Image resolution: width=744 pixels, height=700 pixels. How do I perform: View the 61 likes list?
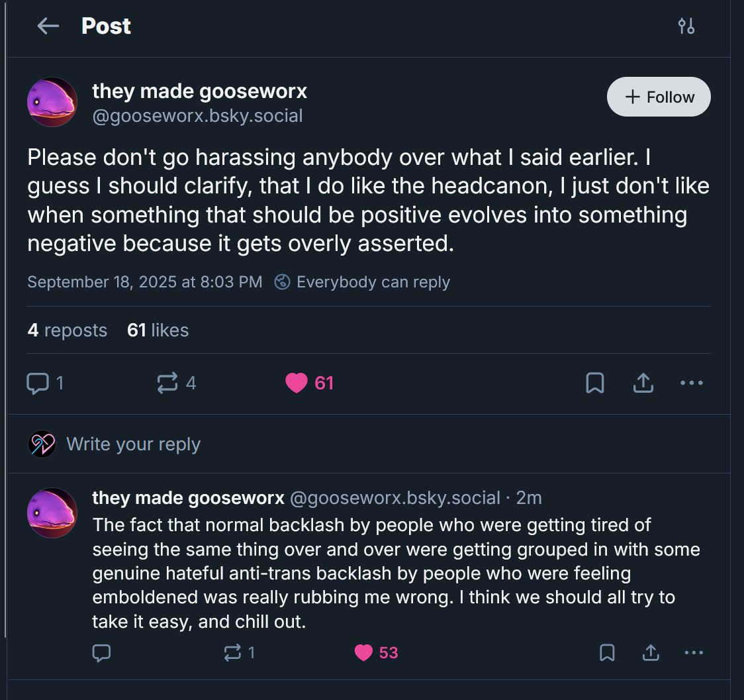(158, 330)
